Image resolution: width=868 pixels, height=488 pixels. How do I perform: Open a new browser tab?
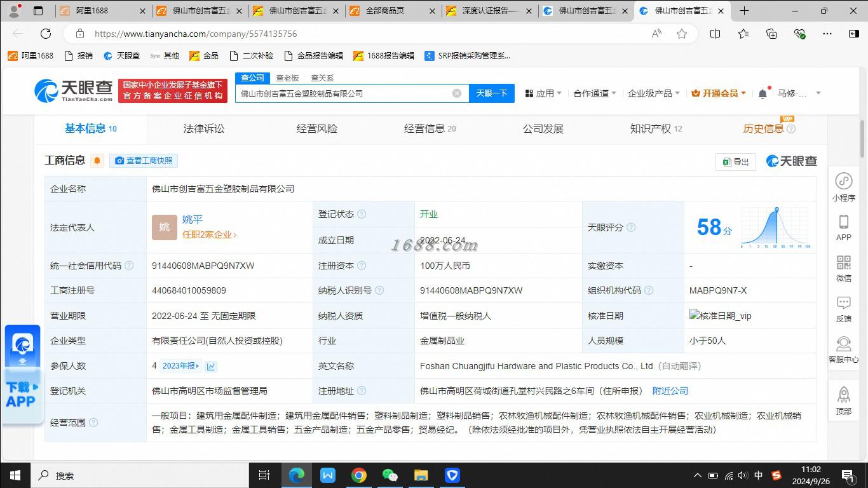[x=744, y=11]
